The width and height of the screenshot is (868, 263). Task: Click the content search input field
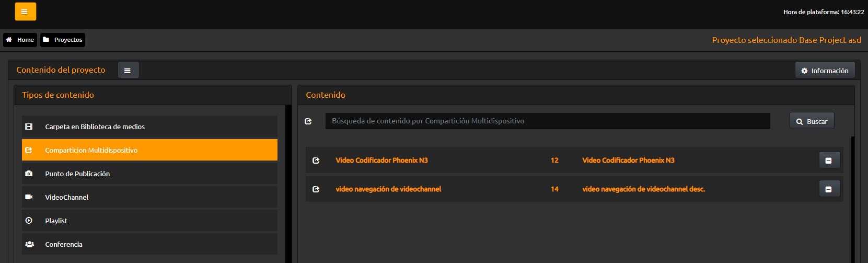[548, 121]
